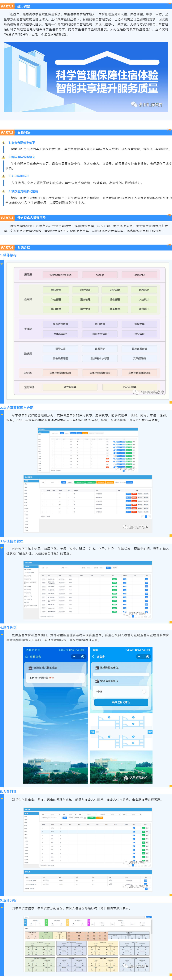Click the 床位统计 module box
The width and height of the screenshot is (172, 980).
tap(144, 309)
